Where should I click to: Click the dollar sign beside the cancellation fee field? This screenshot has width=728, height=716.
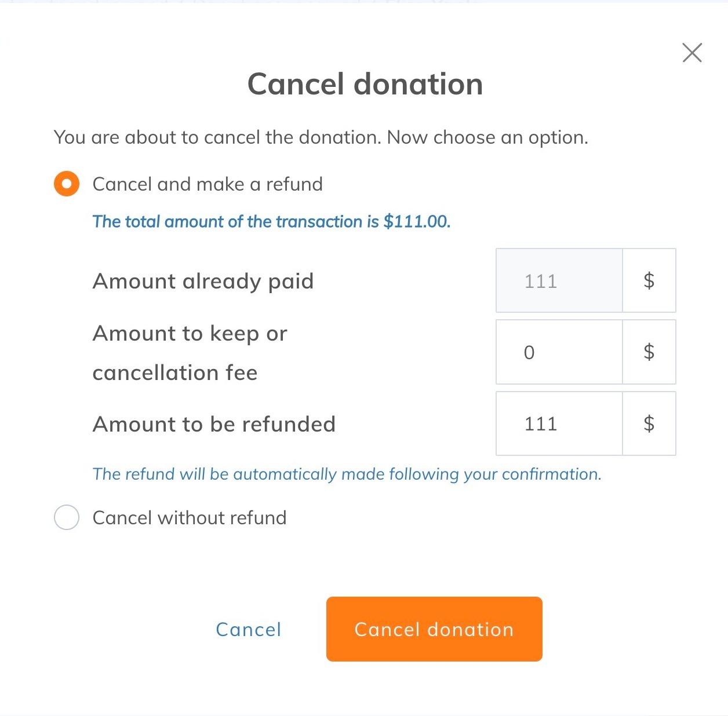649,352
